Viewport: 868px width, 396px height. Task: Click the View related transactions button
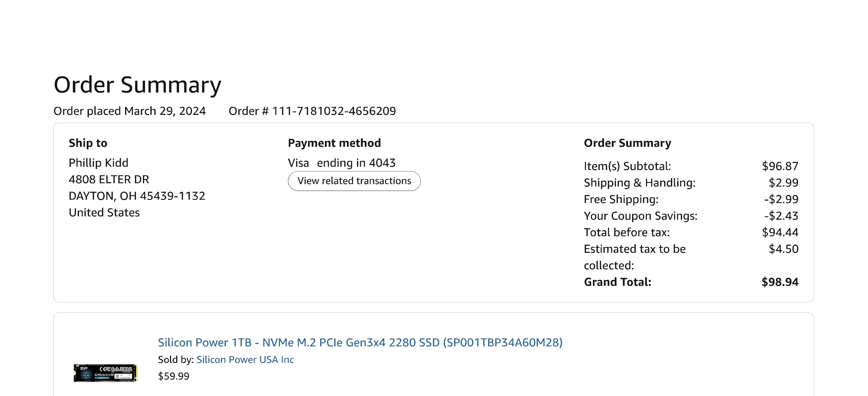[x=354, y=181]
